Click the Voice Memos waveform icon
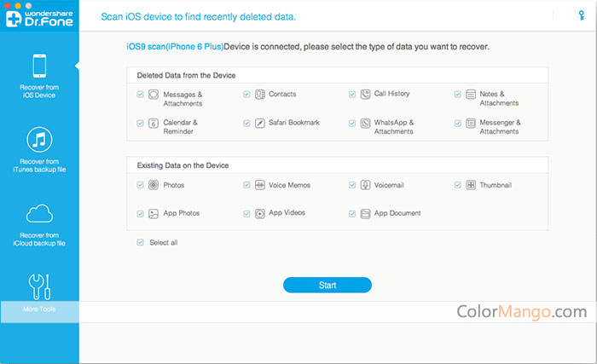 tap(259, 185)
